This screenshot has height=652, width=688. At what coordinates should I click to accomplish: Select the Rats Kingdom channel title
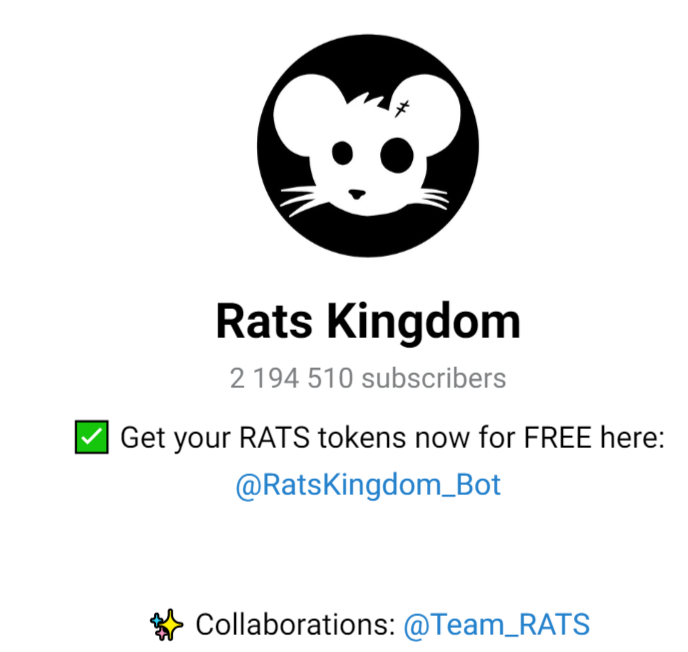coord(368,322)
